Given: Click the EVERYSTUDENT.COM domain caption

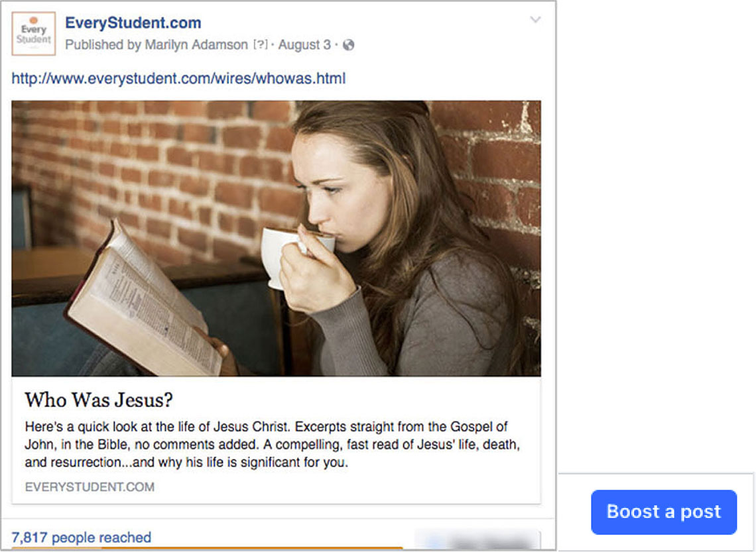Looking at the screenshot, I should (90, 487).
